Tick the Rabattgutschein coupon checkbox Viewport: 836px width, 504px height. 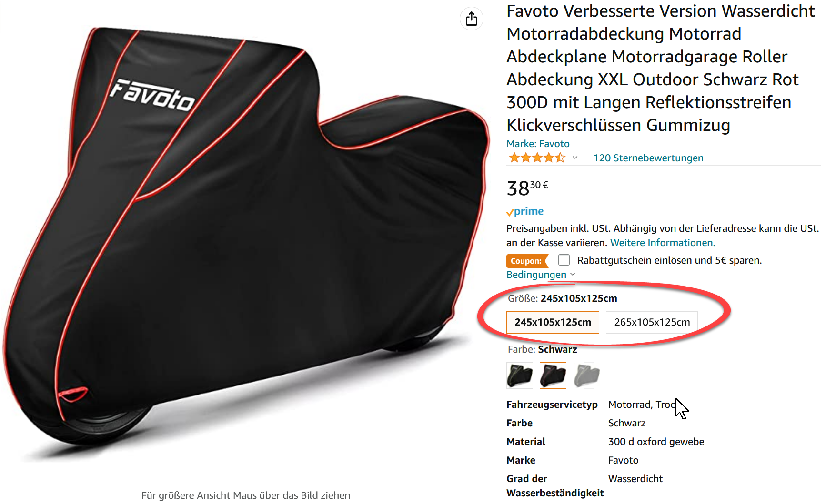coord(564,260)
